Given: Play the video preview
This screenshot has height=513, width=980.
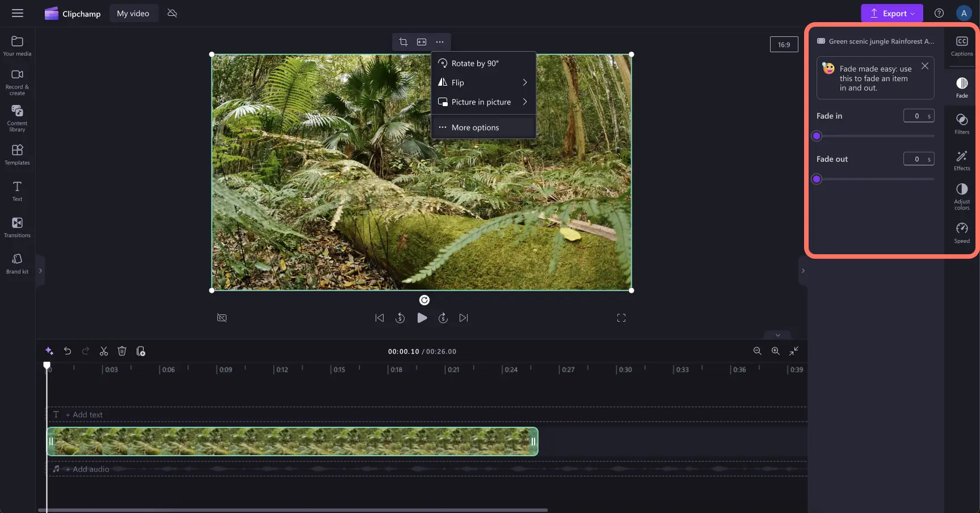Looking at the screenshot, I should pyautogui.click(x=422, y=318).
